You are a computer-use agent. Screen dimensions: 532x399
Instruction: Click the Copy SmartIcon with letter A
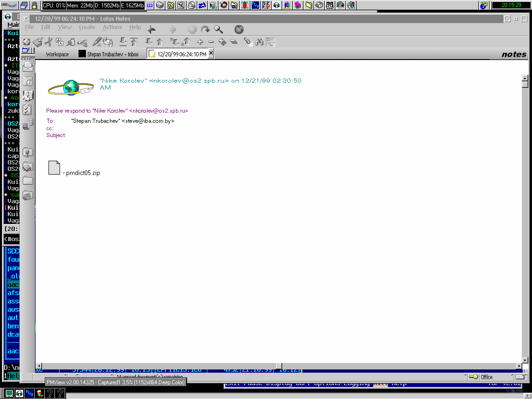60,42
